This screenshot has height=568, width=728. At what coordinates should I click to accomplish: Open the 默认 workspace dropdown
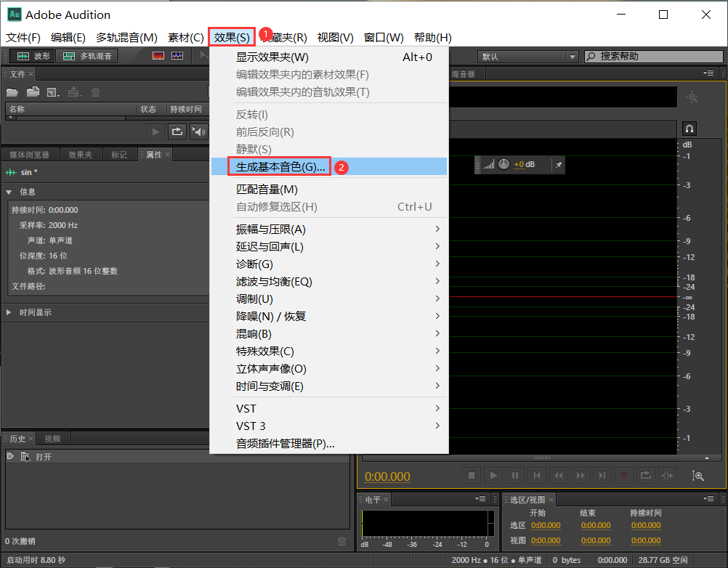click(x=528, y=57)
